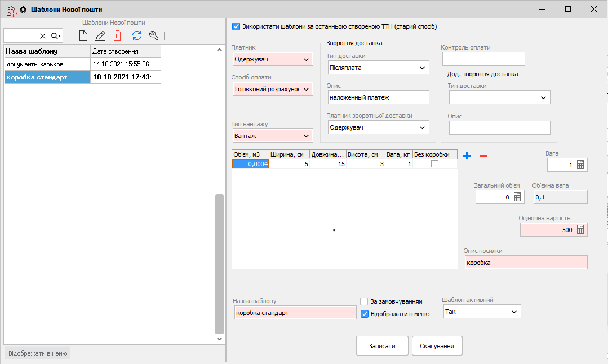Viewport: 608px width, 364px height.
Task: Toggle the Без коробки checkbox in row
Action: (434, 164)
